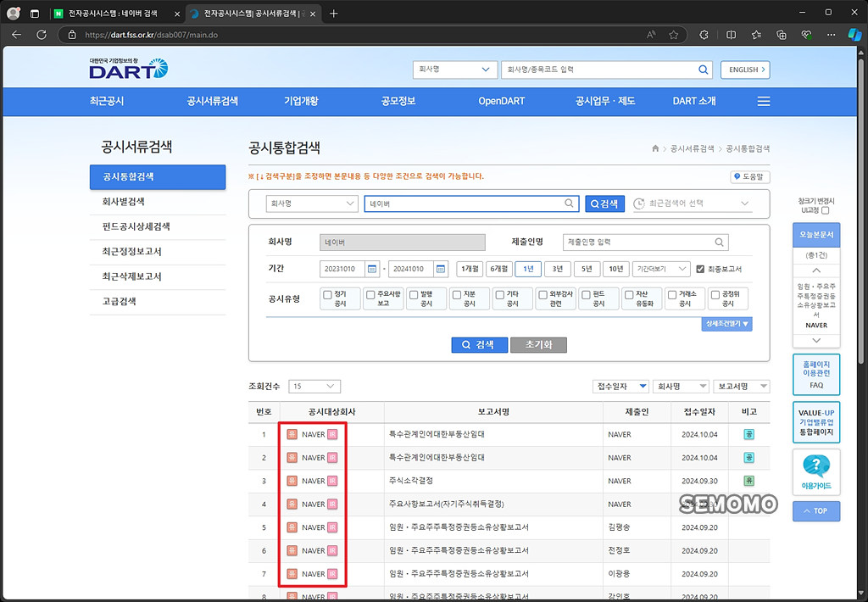Open the 기간더보기 dropdown
This screenshot has height=602, width=868.
pyautogui.click(x=661, y=269)
